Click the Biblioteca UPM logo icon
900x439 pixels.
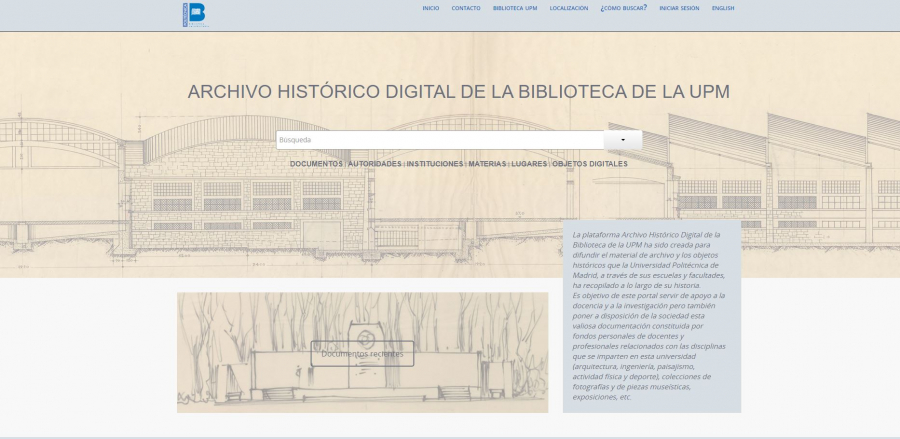tap(196, 15)
